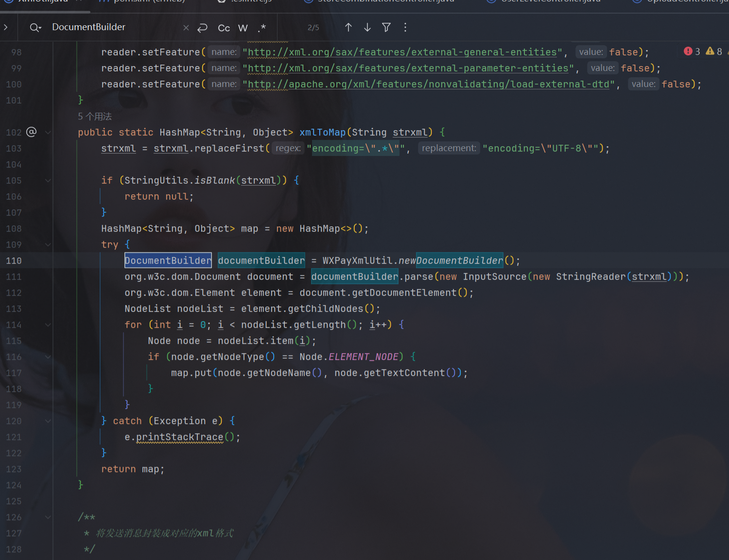Jump to next occurrence with down arrow

point(367,28)
